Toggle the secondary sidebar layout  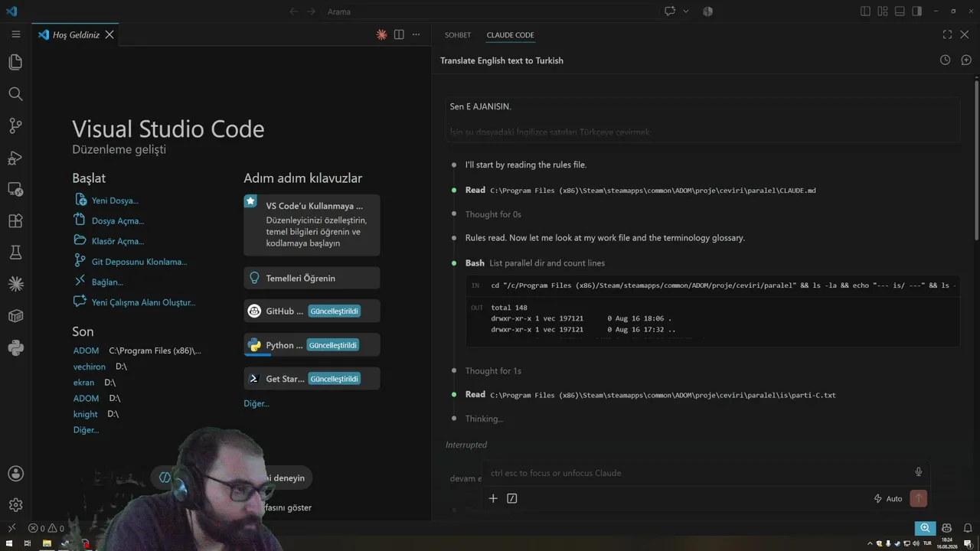[917, 11]
